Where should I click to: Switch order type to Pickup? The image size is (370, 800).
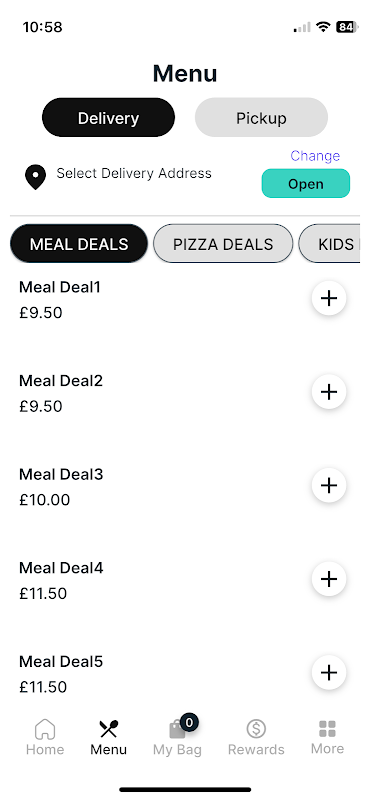coord(261,118)
